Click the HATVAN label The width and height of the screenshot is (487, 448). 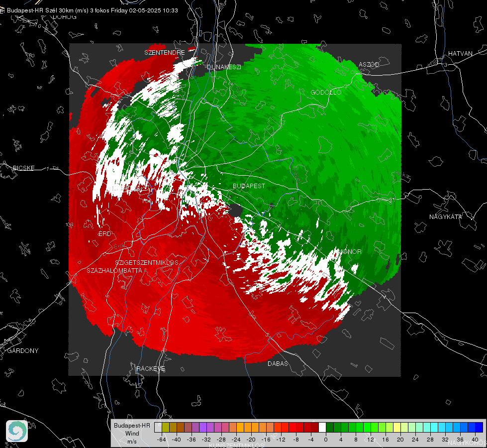(460, 54)
